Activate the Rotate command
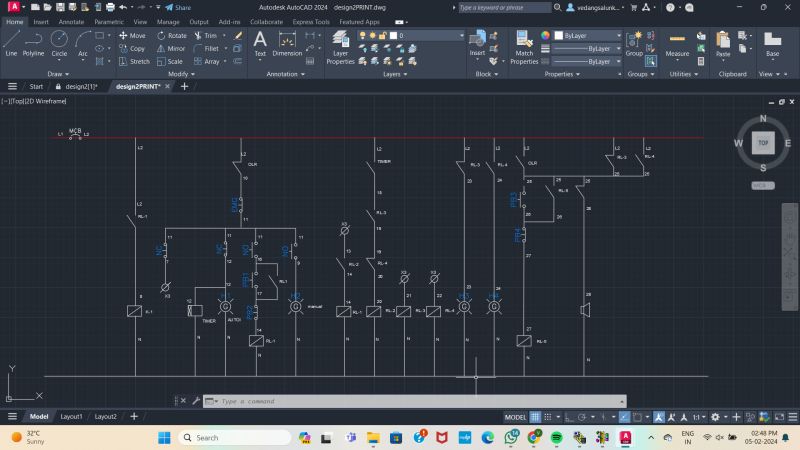The image size is (800, 450). coord(171,36)
